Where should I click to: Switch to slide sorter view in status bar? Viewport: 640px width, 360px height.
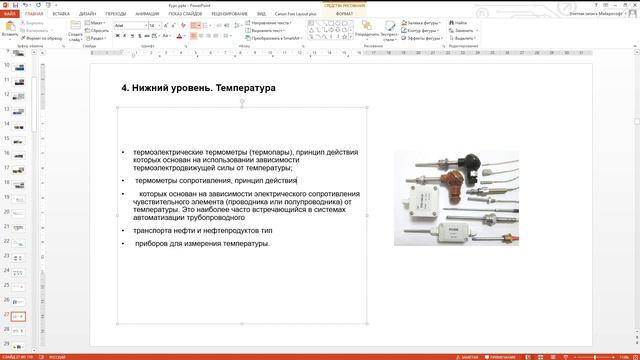tap(540, 357)
